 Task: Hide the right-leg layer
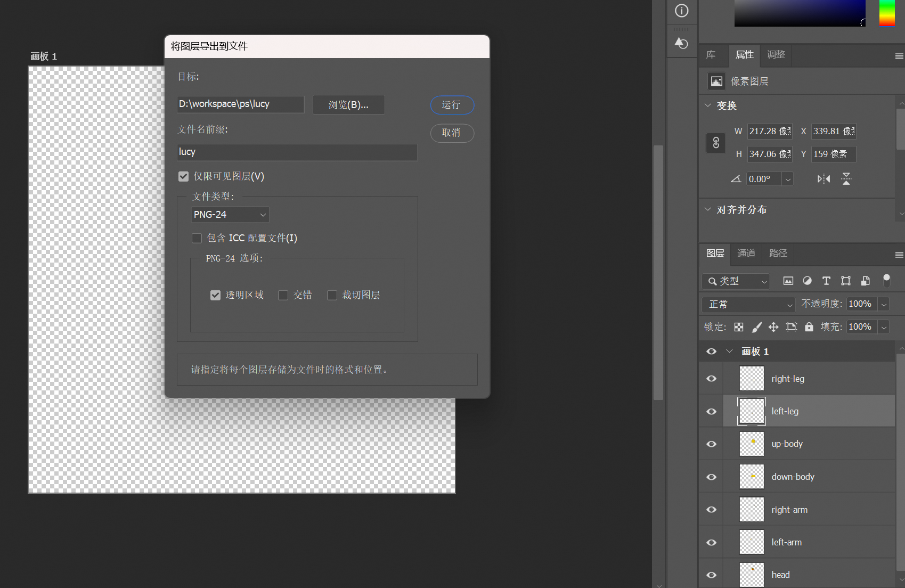tap(711, 379)
